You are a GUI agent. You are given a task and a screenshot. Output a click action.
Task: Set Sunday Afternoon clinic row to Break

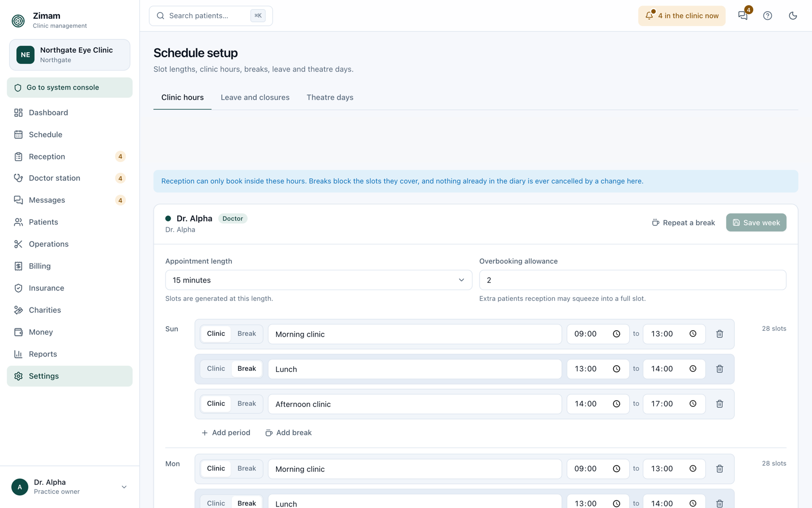(247, 404)
